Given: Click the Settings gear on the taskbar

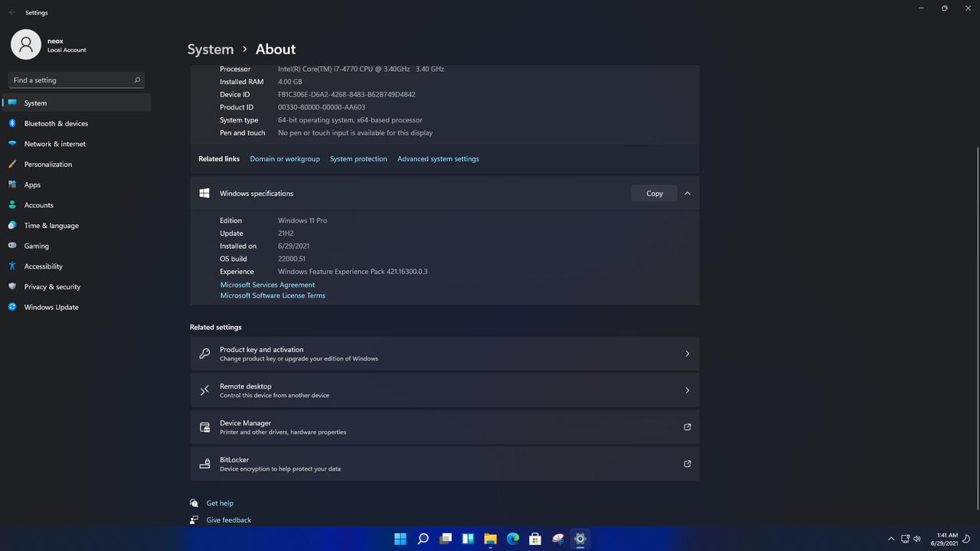Looking at the screenshot, I should (580, 539).
